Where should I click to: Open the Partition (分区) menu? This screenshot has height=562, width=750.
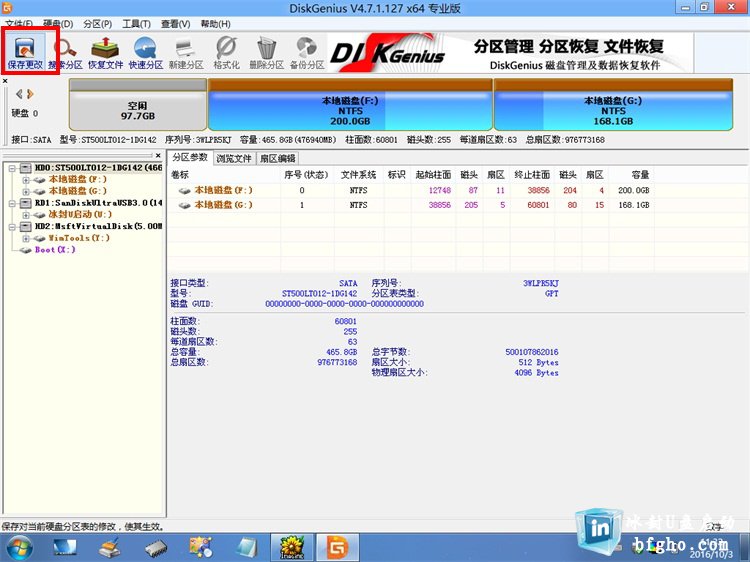click(98, 23)
